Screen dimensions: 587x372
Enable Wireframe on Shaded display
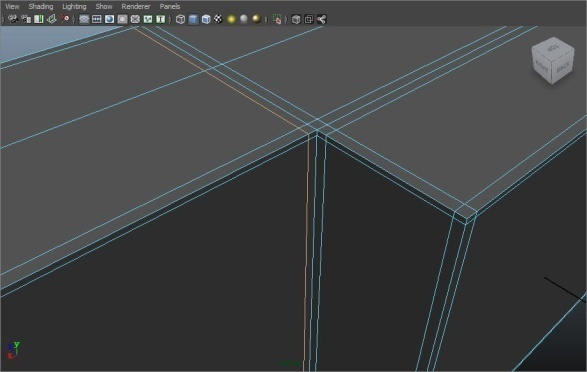[206, 19]
